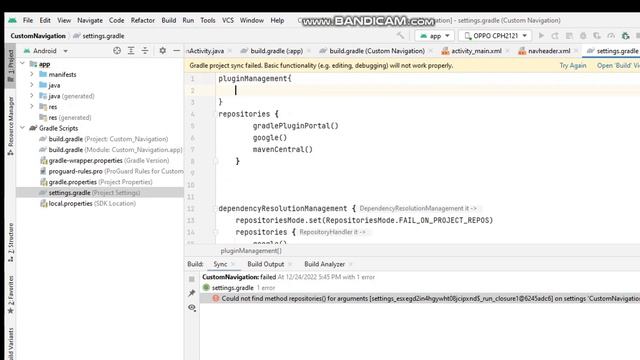This screenshot has width=640, height=360.
Task: Open the app run configuration dropdown
Action: pyautogui.click(x=435, y=36)
